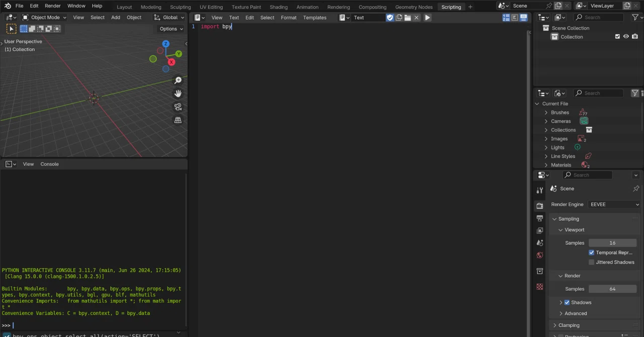Screen dimensions: 644x337
Task: Open the Tool properties tab
Action: click(x=540, y=190)
